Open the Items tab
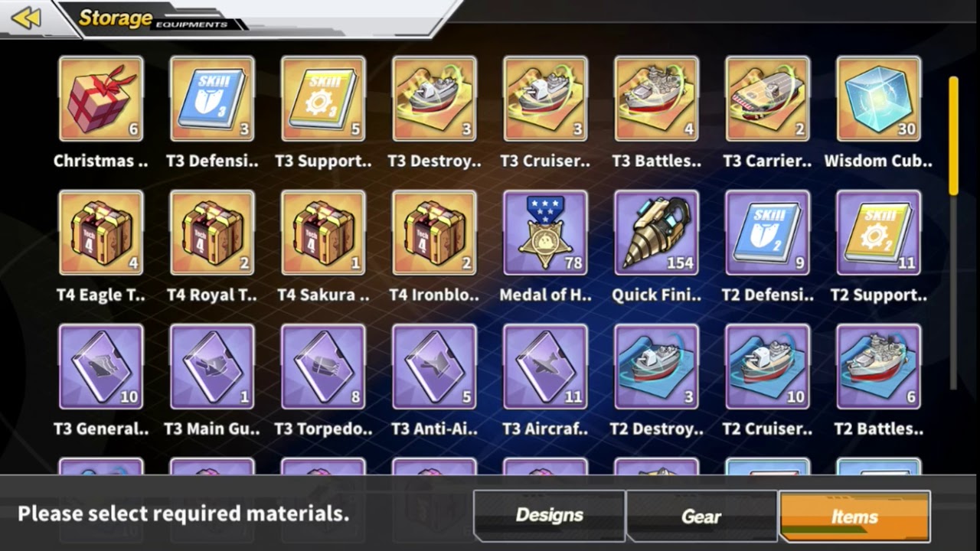The image size is (980, 551). coord(854,516)
